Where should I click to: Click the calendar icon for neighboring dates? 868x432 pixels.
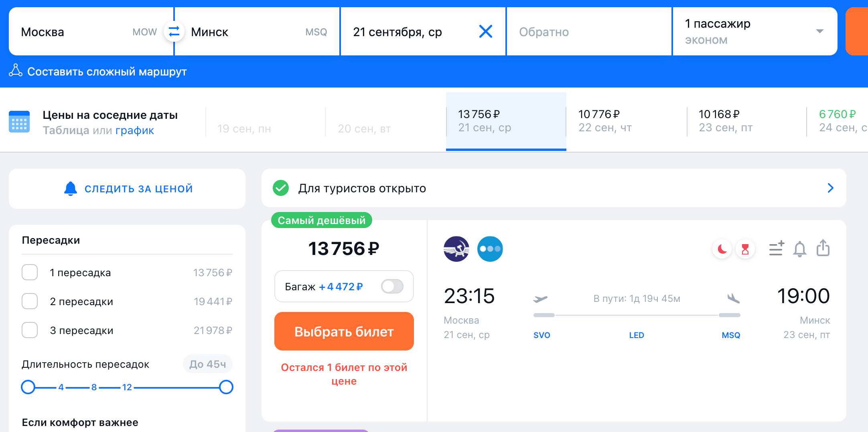[19, 122]
